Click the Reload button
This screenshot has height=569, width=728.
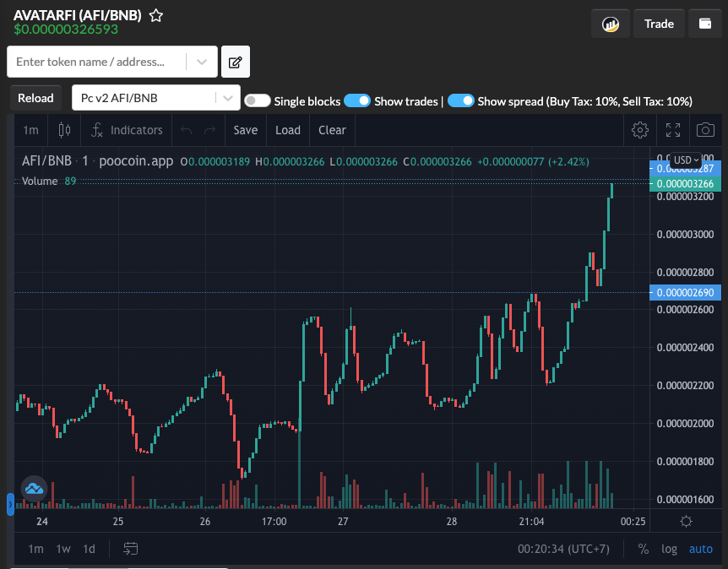35,98
